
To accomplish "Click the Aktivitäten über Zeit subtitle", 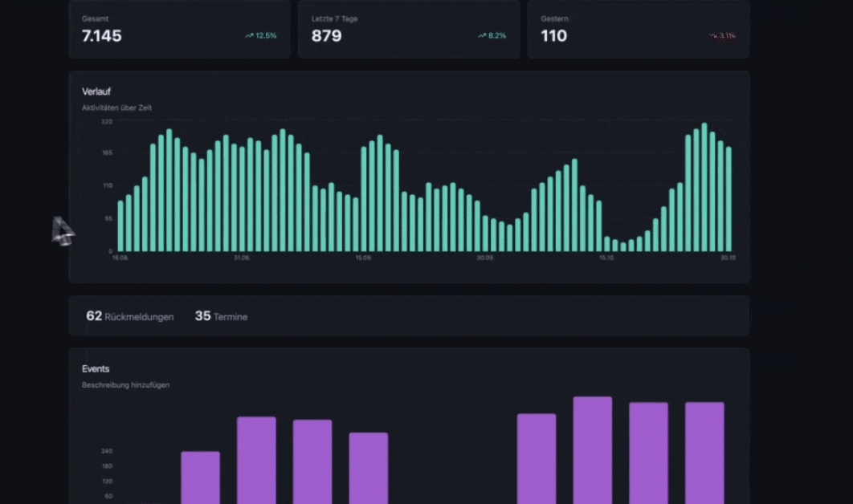I will (116, 108).
